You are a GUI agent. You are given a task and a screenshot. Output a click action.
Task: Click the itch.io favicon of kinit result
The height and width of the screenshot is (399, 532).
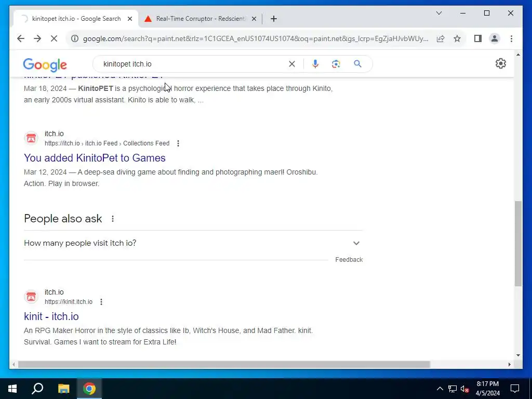pyautogui.click(x=31, y=297)
